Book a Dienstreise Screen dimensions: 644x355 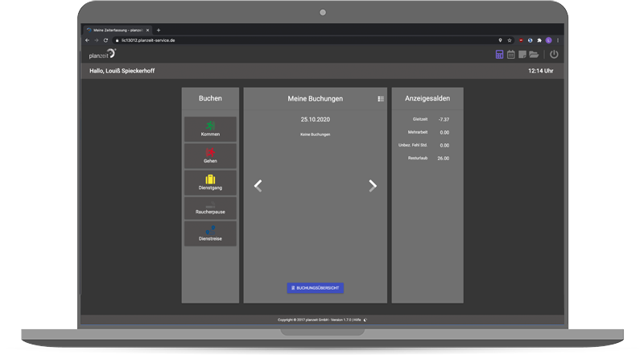(x=210, y=233)
